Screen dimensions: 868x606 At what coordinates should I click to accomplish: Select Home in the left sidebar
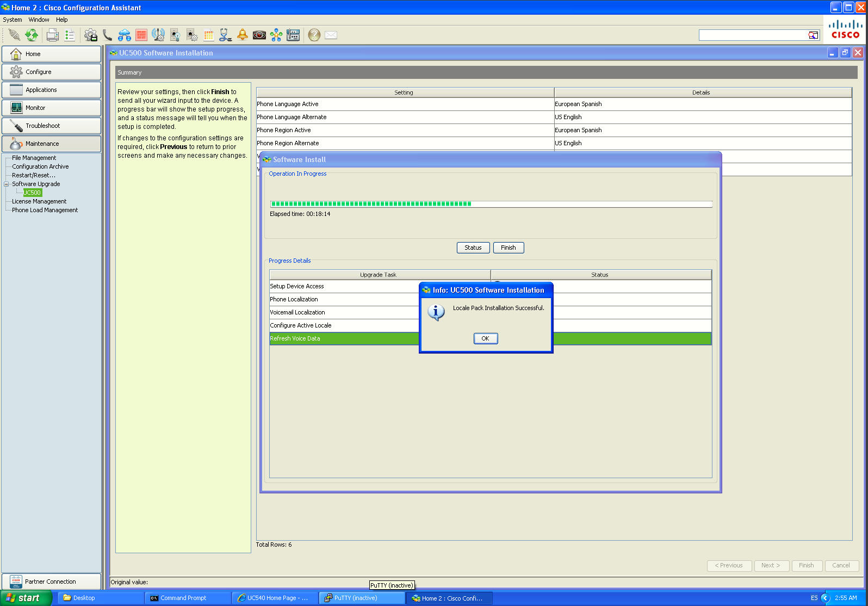click(51, 54)
